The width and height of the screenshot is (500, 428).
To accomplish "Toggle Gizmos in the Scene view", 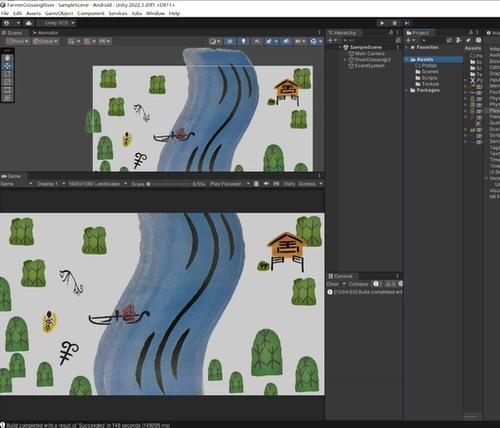I will pyautogui.click(x=313, y=41).
